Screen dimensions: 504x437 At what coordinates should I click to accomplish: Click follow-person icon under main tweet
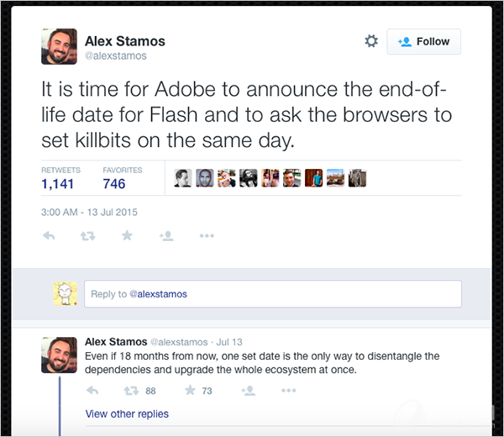pyautogui.click(x=166, y=236)
